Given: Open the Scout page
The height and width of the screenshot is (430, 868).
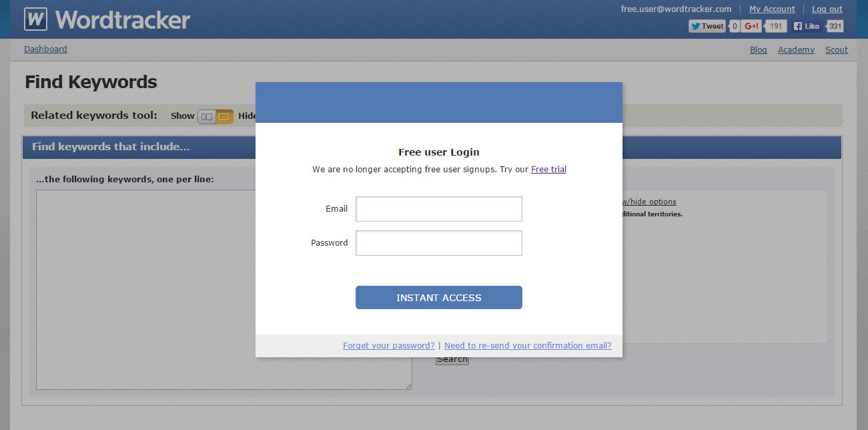Looking at the screenshot, I should 837,49.
